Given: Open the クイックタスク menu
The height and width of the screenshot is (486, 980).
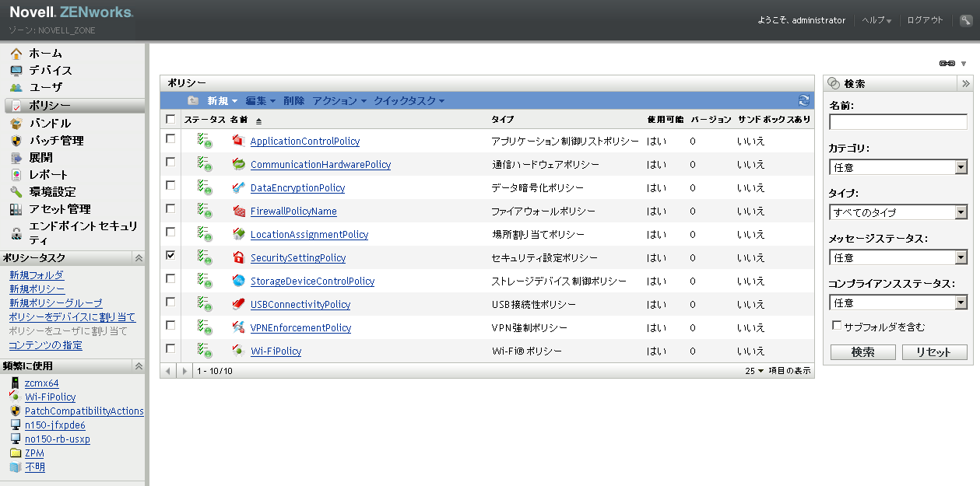Looking at the screenshot, I should point(409,101).
